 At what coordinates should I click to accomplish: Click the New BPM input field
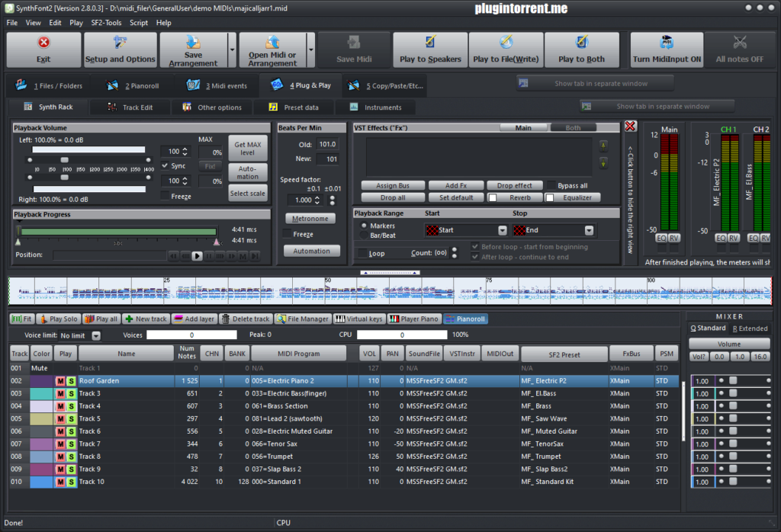(x=326, y=159)
